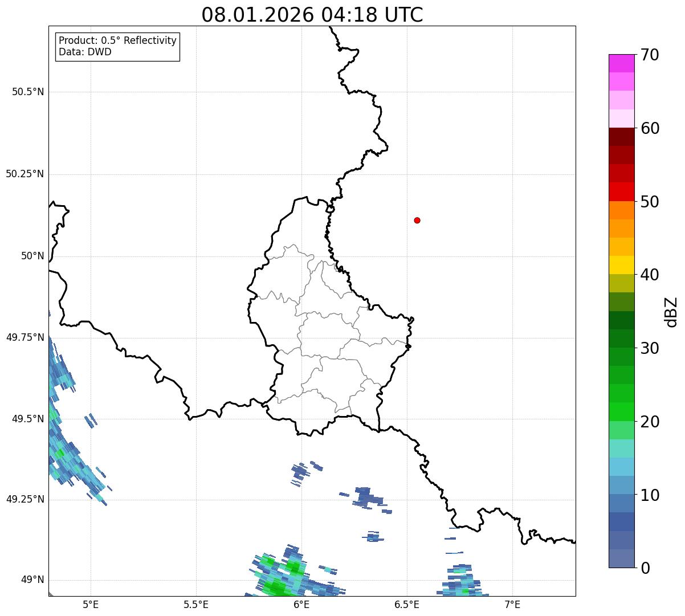This screenshot has height=616, width=685.
Task: Click the 'Data: DWD' legend text
Action: tap(85, 52)
